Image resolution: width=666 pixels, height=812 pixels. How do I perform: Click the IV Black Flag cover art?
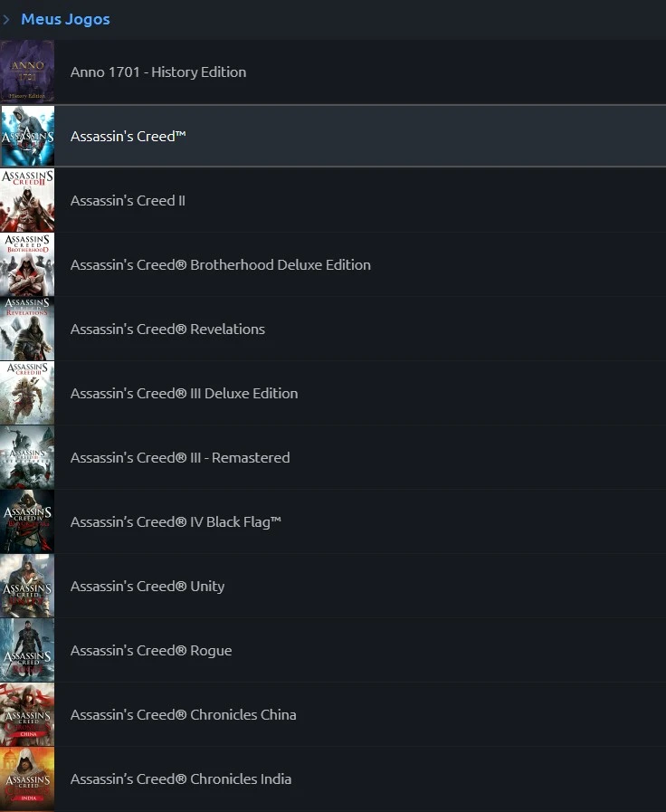pyautogui.click(x=27, y=521)
